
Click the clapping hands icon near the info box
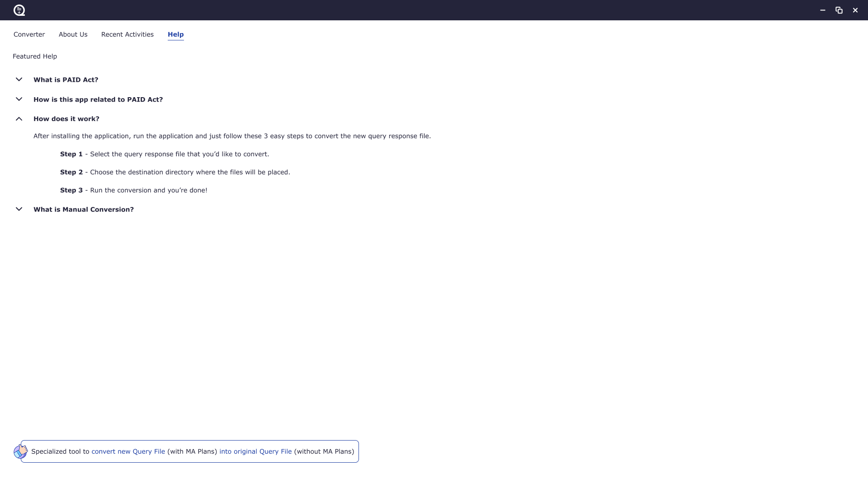pyautogui.click(x=21, y=451)
